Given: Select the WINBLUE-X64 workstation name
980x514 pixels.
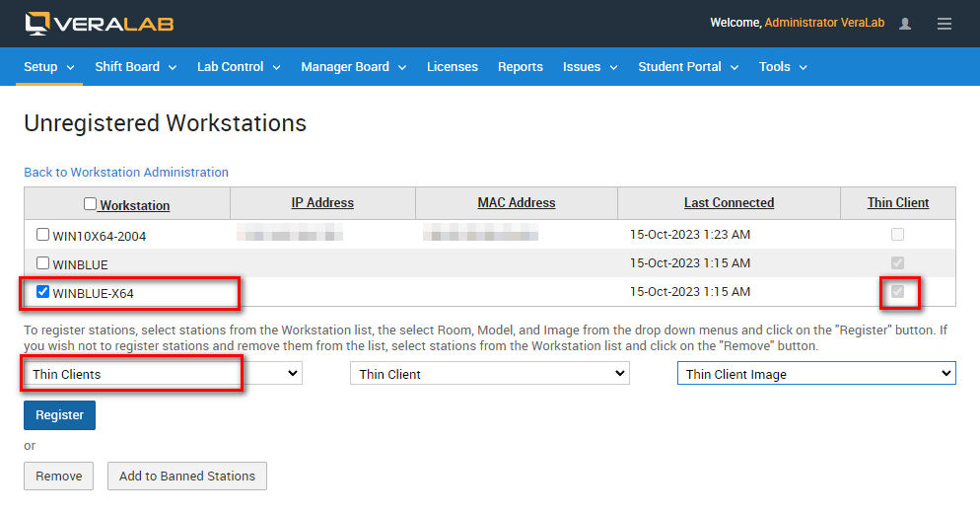Looking at the screenshot, I should click(93, 294).
